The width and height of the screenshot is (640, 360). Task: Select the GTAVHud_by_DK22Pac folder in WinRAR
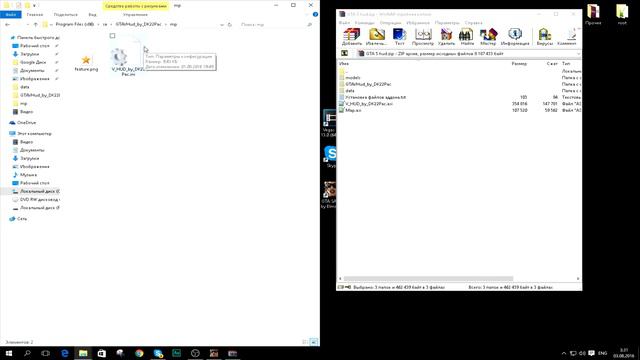click(x=368, y=84)
